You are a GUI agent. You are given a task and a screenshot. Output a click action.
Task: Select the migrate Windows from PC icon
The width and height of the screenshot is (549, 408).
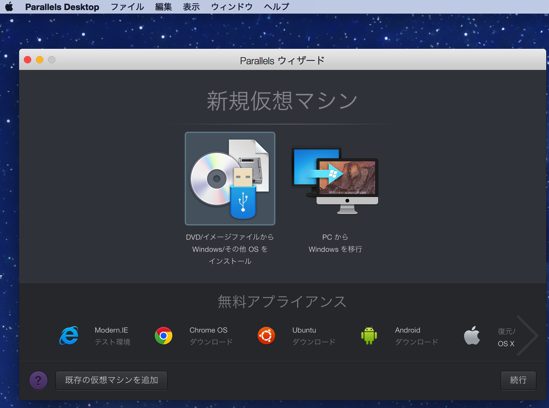[x=335, y=181]
